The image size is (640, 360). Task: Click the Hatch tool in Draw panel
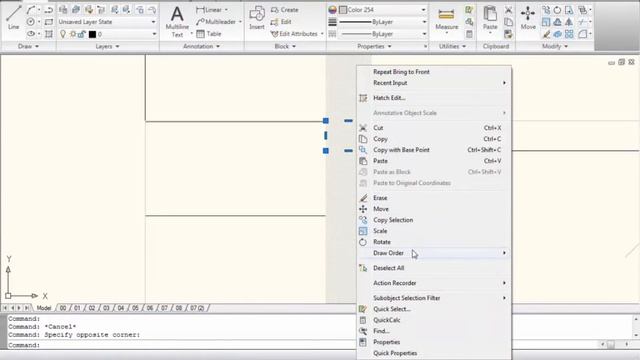pyautogui.click(x=49, y=34)
